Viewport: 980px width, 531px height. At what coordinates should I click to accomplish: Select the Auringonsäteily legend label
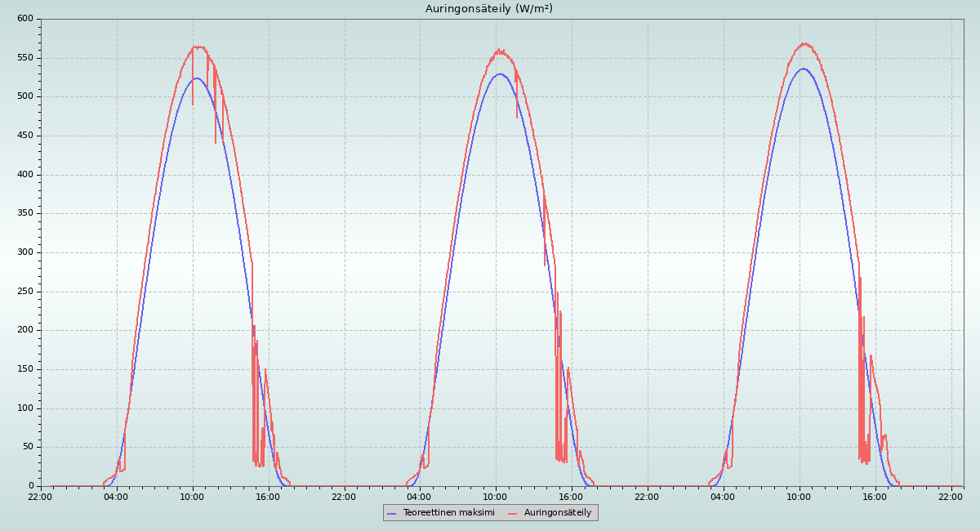coord(558,512)
